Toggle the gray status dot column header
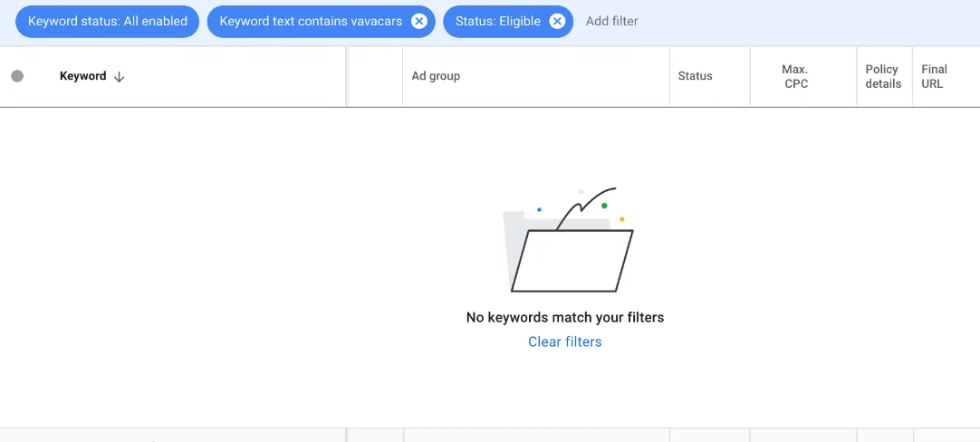The height and width of the screenshot is (442, 980). click(17, 76)
